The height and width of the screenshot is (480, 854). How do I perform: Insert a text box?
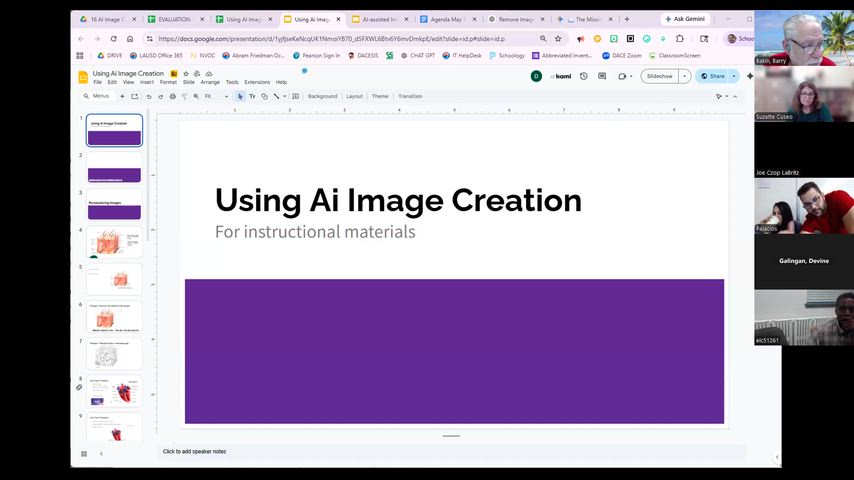(252, 96)
